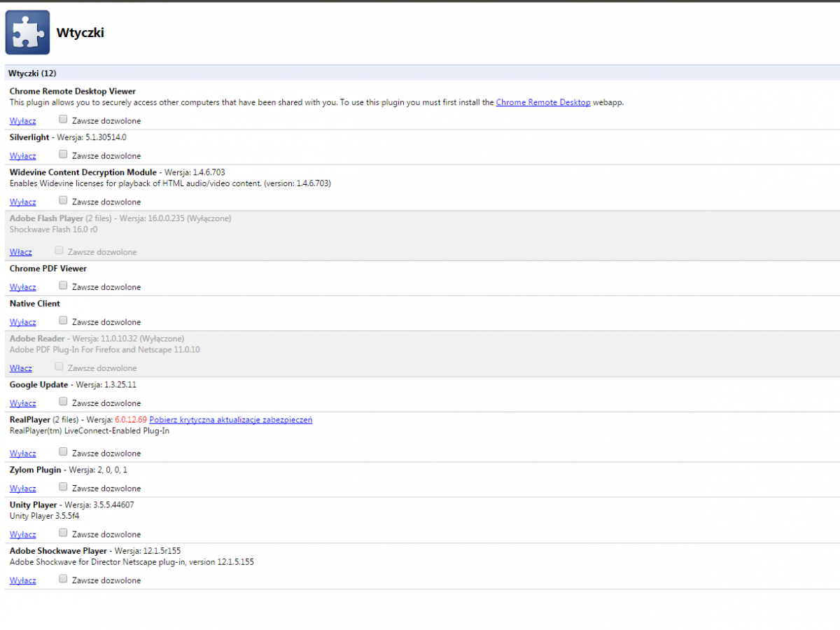Viewport: 840px width, 630px height.
Task: Click the puzzle piece plugins icon
Action: 27,32
